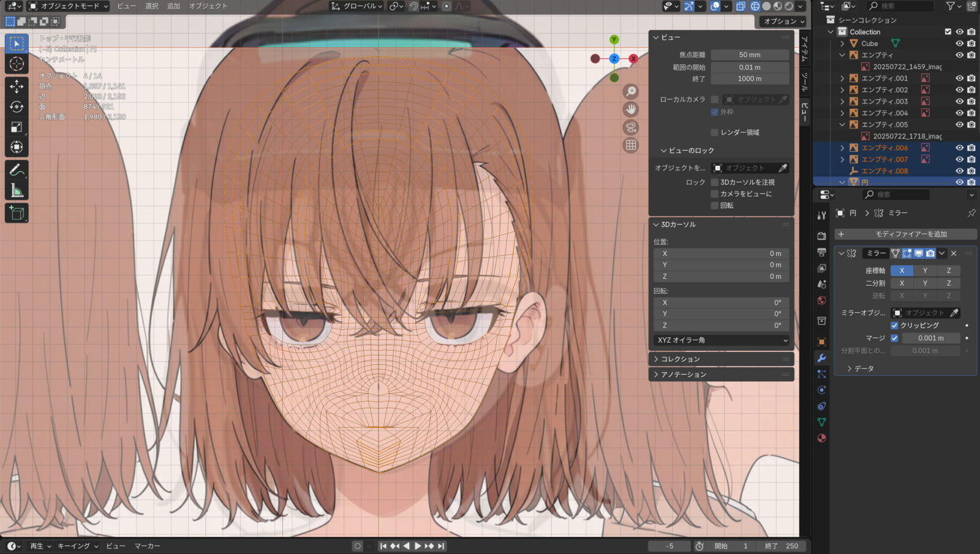
Task: Expand the アノテーション panel
Action: point(721,375)
